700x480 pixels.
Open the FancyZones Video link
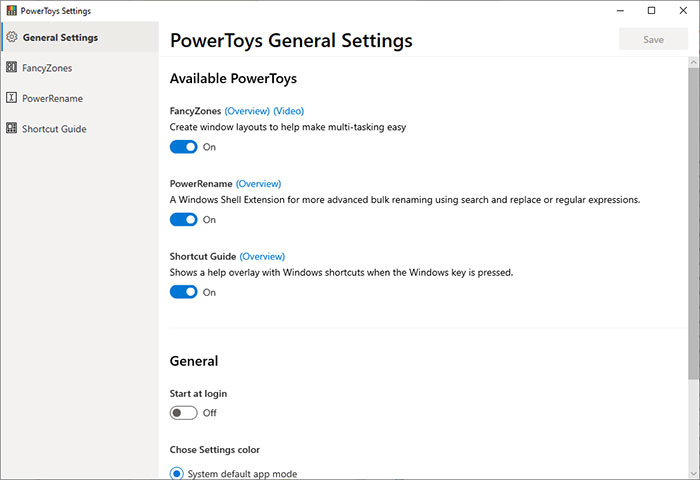[288, 111]
